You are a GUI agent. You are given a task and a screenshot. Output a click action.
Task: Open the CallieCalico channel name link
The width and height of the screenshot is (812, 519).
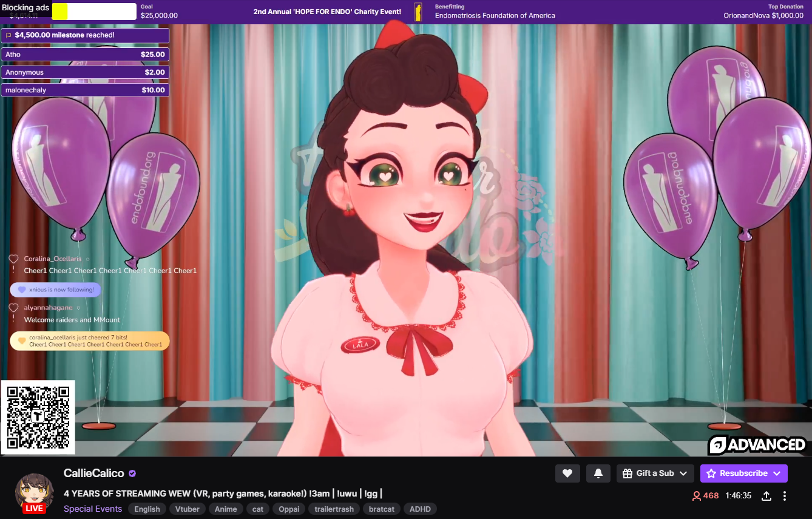94,473
